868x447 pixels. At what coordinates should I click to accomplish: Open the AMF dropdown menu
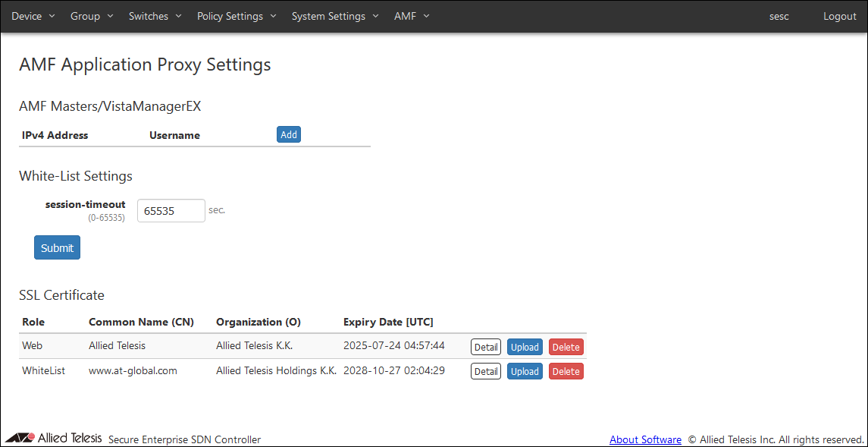(x=412, y=16)
